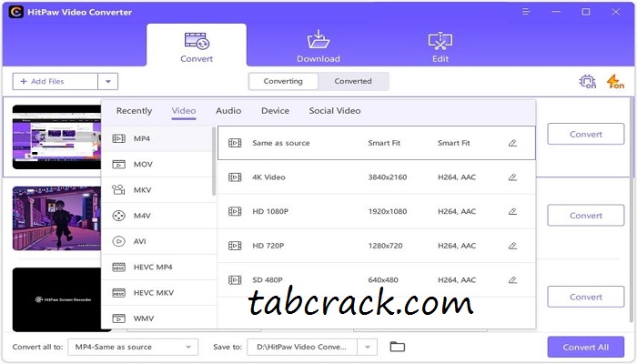Select the HD 1080P preset

[377, 211]
